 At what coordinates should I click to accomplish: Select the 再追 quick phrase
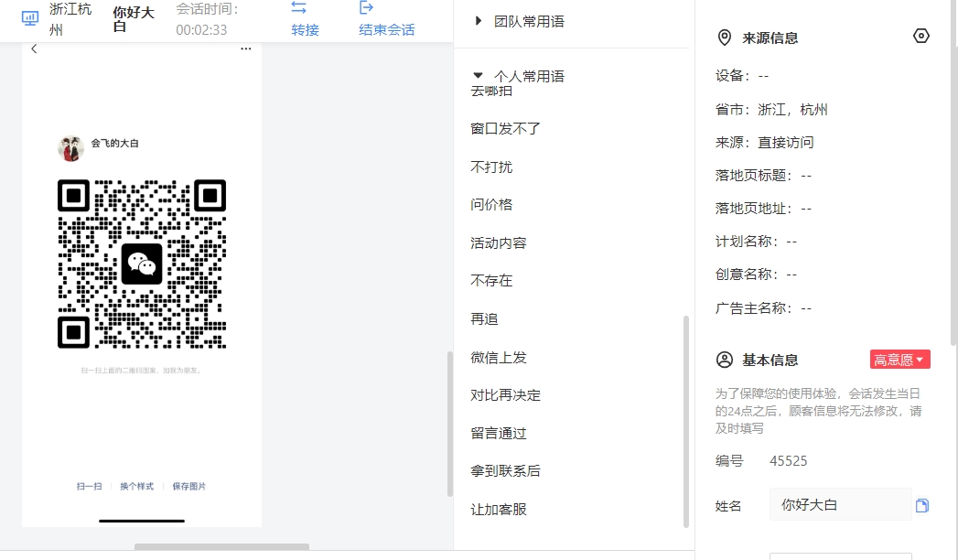pyautogui.click(x=485, y=318)
